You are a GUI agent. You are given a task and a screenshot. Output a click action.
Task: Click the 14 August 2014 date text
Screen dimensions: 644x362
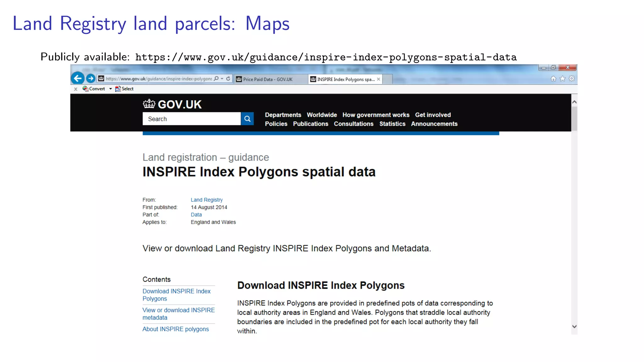(209, 207)
